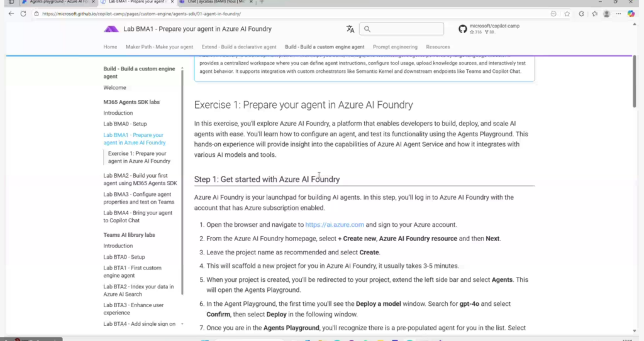The width and height of the screenshot is (644, 341).
Task: Open the browser profile avatar
Action: coord(606,14)
